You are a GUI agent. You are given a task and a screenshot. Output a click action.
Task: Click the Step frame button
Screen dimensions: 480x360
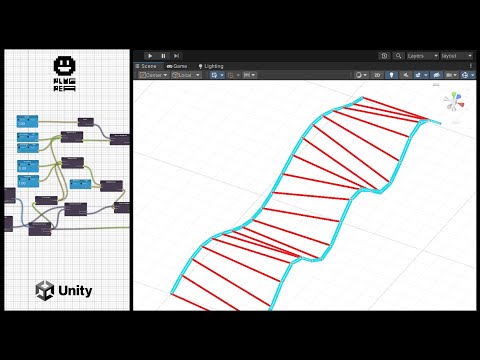(176, 56)
